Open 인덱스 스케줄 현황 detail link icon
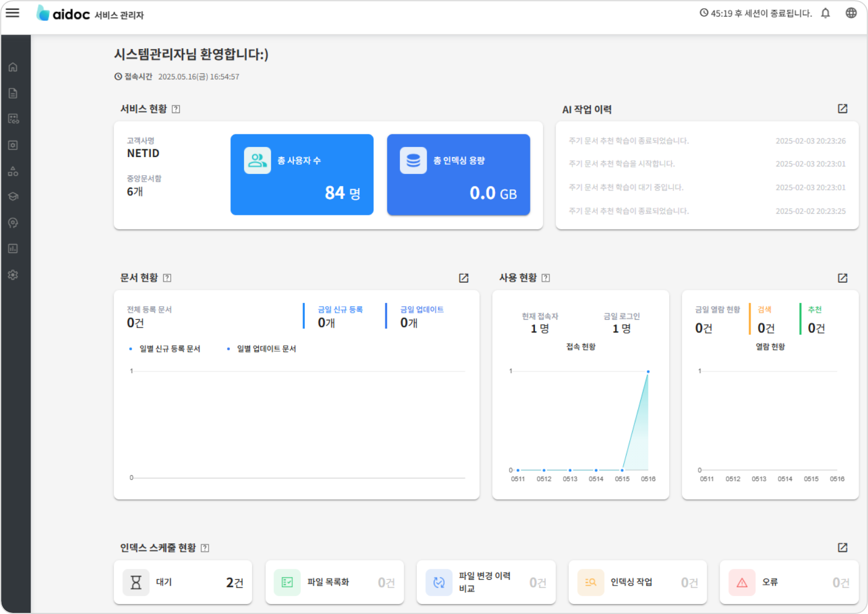Image resolution: width=868 pixels, height=614 pixels. click(842, 548)
